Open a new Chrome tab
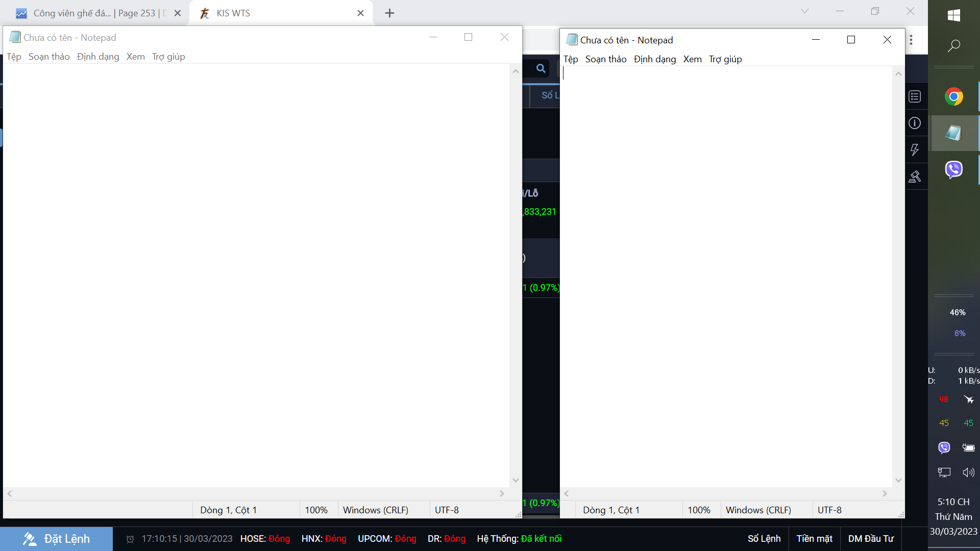The image size is (980, 551). pos(389,13)
